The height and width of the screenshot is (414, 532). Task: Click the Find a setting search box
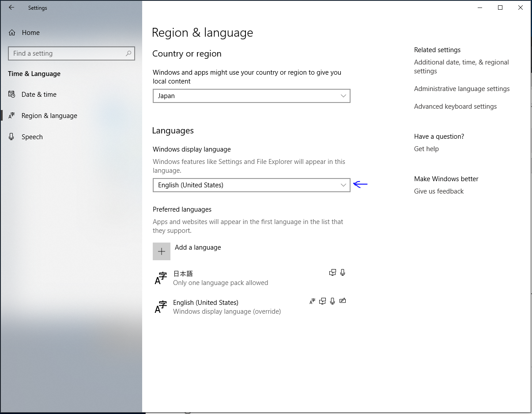pos(72,53)
